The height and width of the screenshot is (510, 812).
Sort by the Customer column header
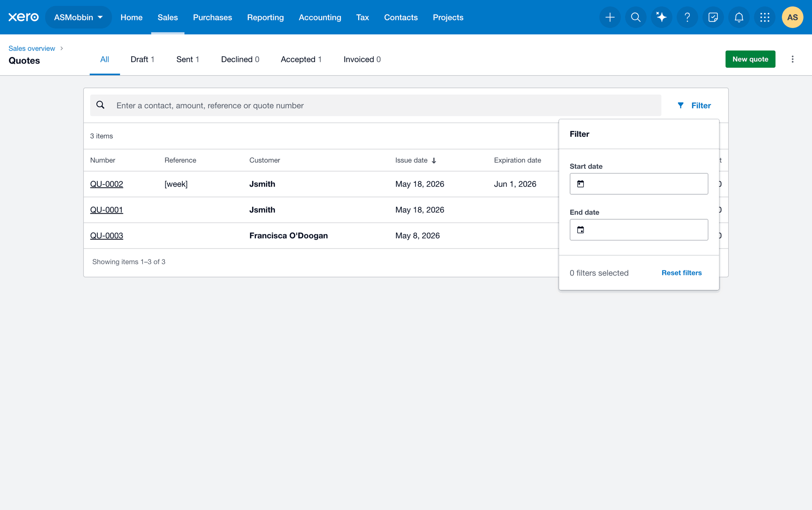[265, 160]
